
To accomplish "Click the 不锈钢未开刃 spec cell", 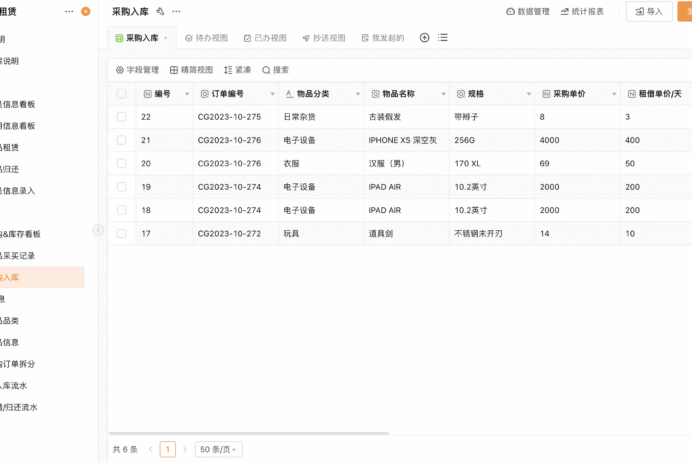I will (x=492, y=233).
